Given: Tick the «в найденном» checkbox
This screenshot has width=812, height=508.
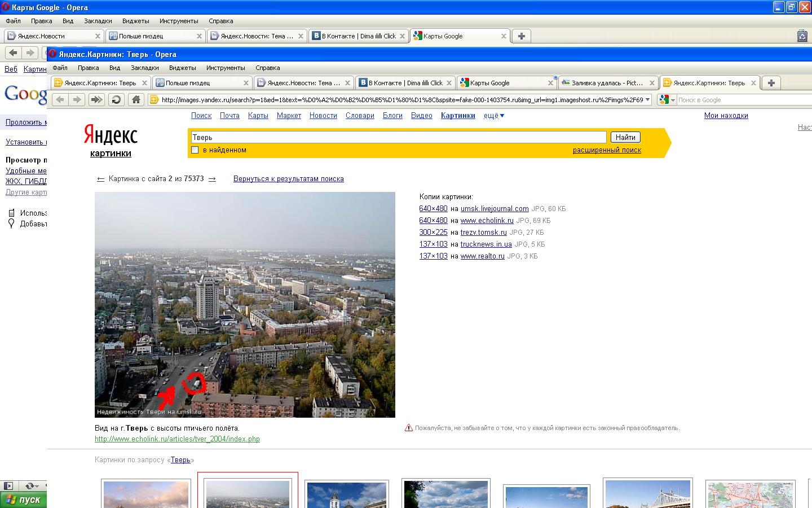Looking at the screenshot, I should pos(195,150).
